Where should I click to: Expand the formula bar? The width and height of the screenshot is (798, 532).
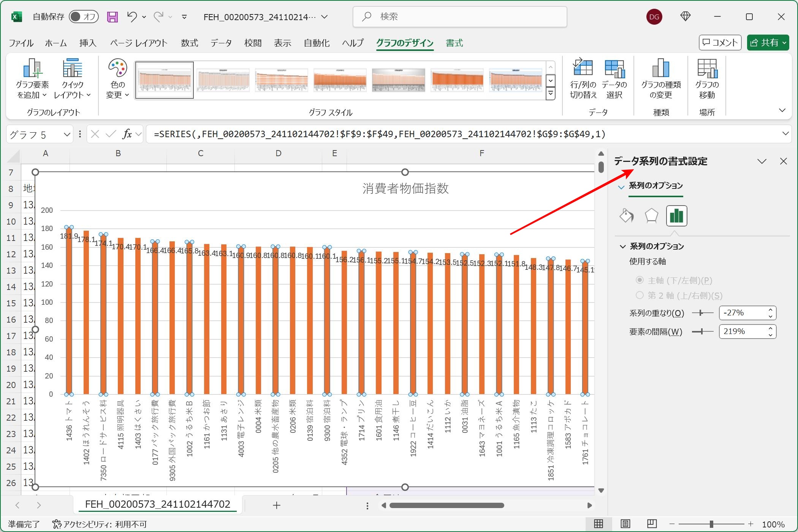785,134
